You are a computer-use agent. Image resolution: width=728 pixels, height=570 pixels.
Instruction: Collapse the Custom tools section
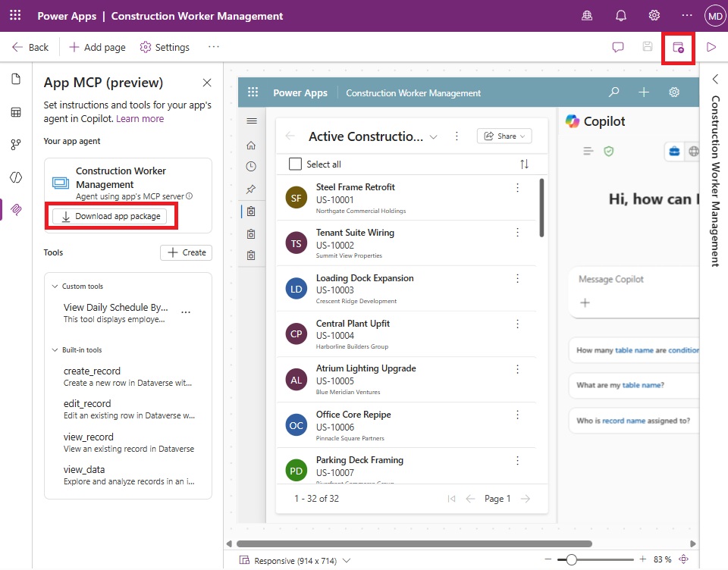click(55, 287)
